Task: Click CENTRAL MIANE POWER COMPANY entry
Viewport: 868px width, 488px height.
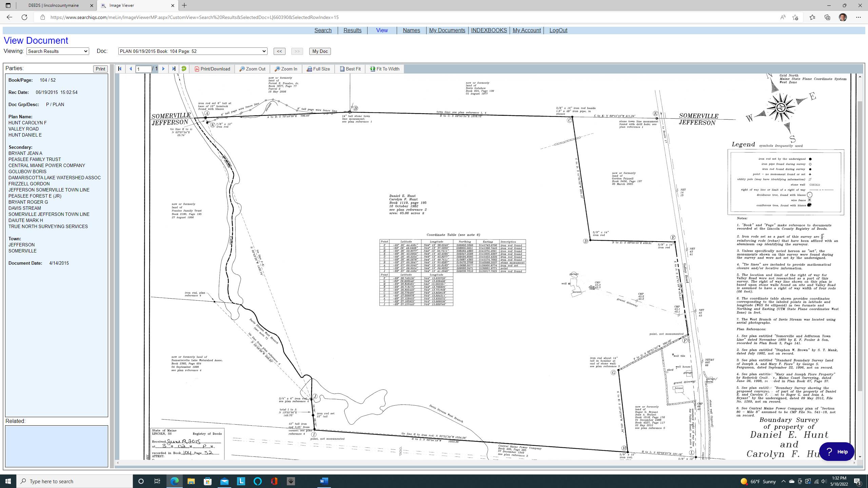Action: point(47,165)
